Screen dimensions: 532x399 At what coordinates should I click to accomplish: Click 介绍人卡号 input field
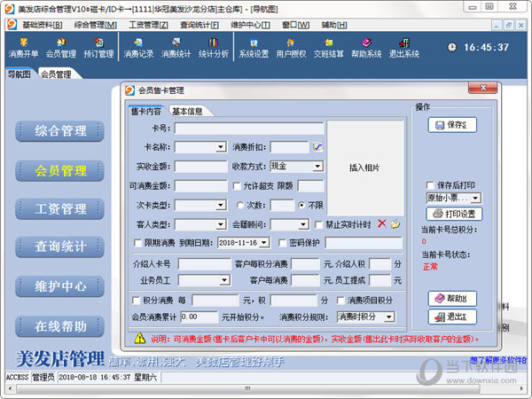point(205,264)
